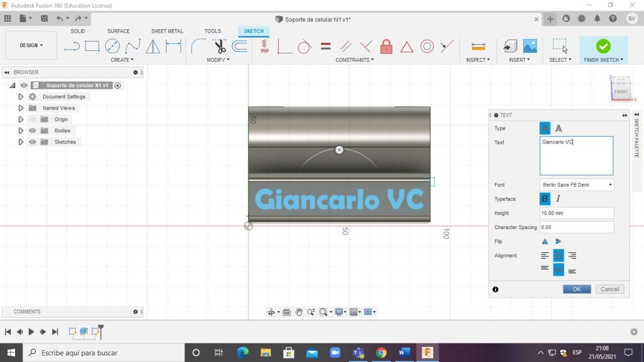Apply the Equal constraint

[326, 46]
